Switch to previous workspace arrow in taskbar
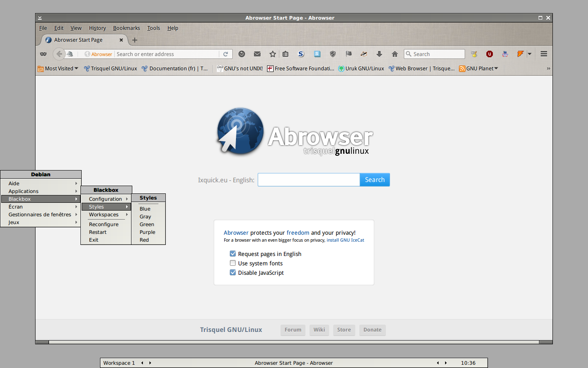Viewport: 588px width, 368px height. point(142,363)
